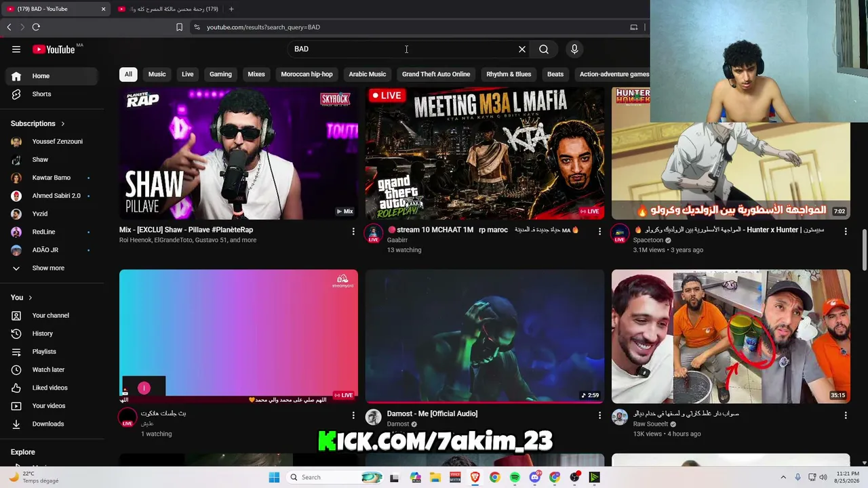This screenshot has width=868, height=488.
Task: Open the Damost channel avatar
Action: (374, 417)
